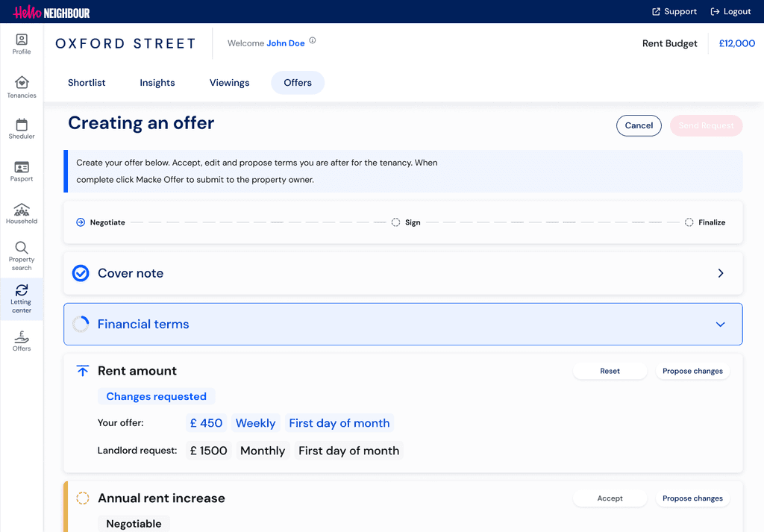Select the Sign step circle

click(x=395, y=222)
